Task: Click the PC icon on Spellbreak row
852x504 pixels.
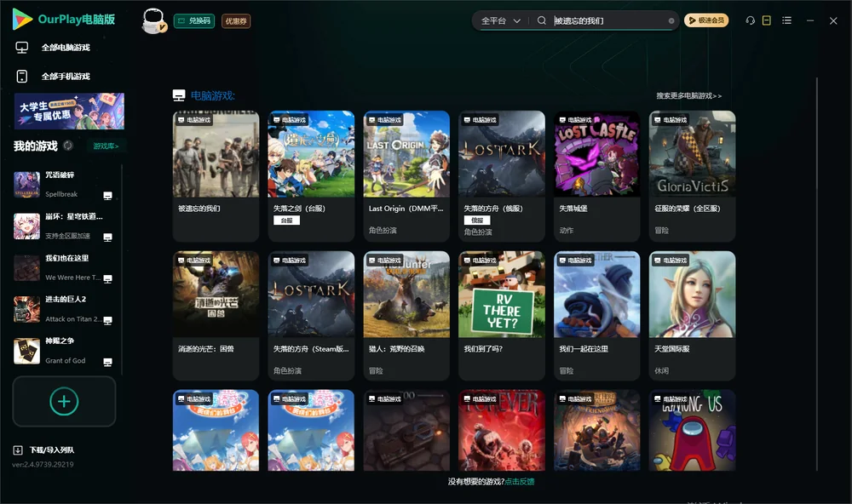Action: [x=107, y=196]
